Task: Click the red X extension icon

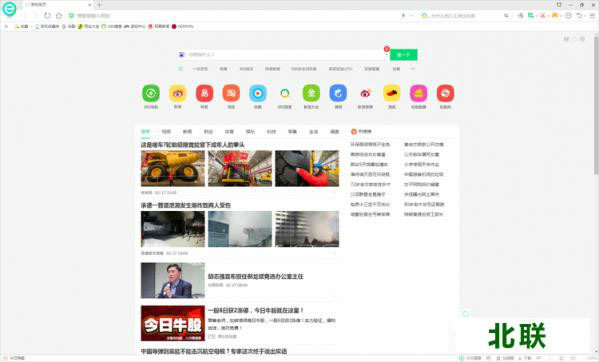Action: [542, 16]
